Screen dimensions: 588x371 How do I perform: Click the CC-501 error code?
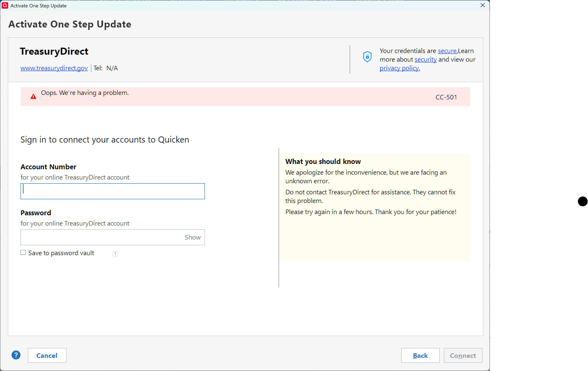[x=446, y=97]
